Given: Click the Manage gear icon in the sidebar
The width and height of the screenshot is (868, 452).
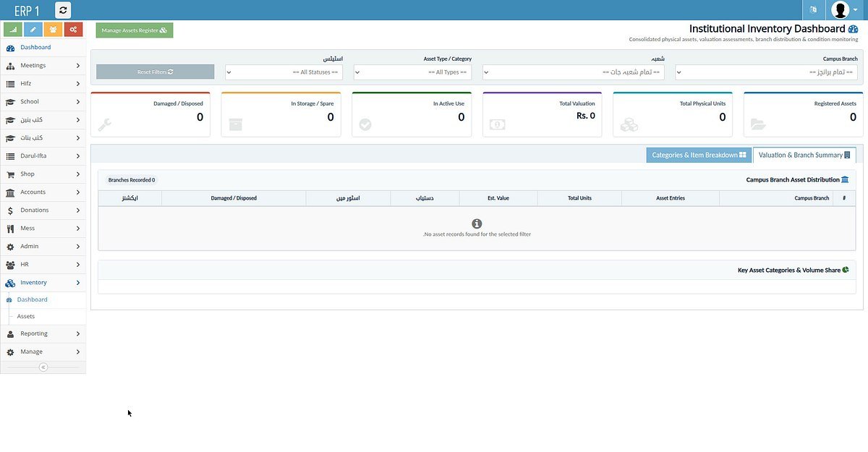Looking at the screenshot, I should click(10, 352).
